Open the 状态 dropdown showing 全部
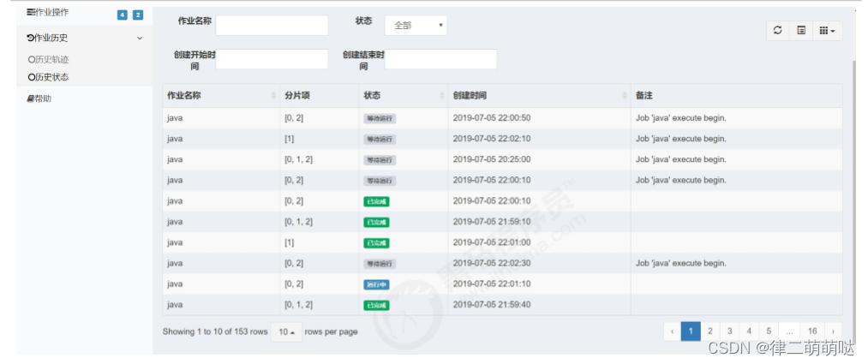Screen dimensions: 868x364 (x=416, y=26)
